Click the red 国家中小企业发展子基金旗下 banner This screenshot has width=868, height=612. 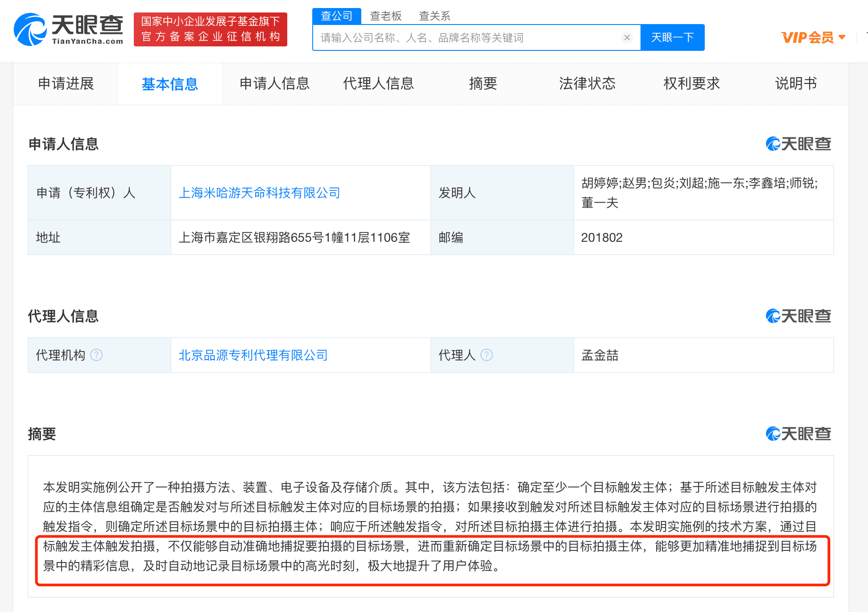(211, 29)
